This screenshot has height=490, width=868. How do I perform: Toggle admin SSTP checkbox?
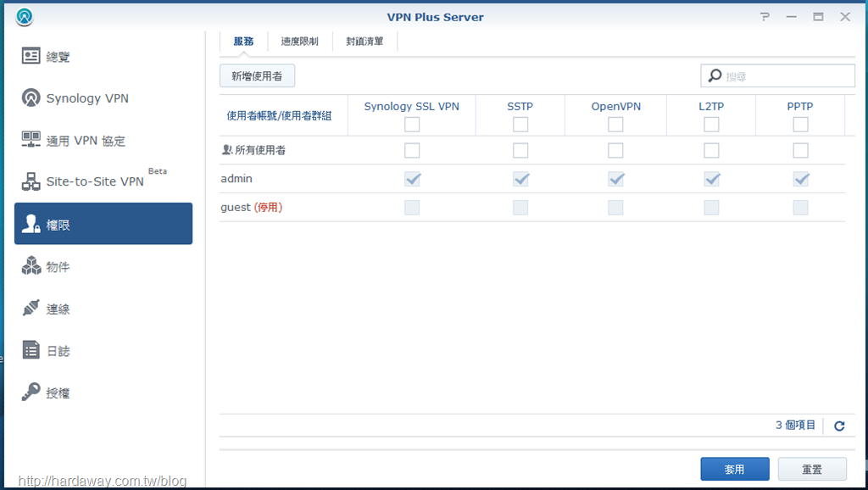520,179
